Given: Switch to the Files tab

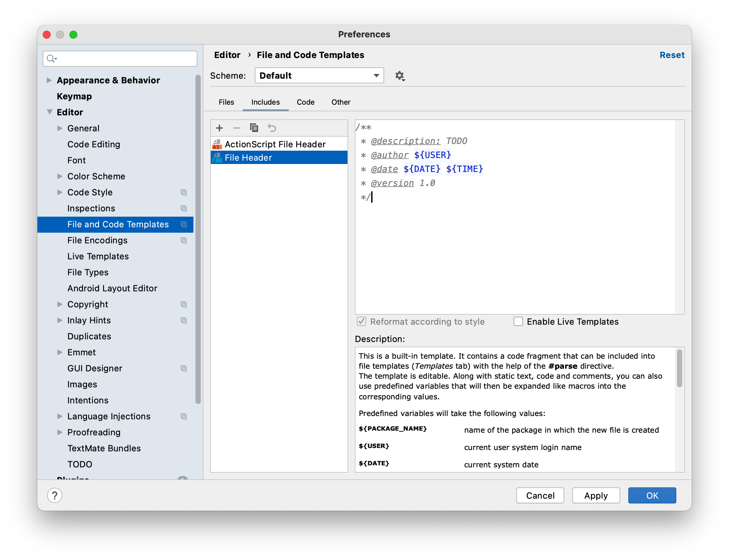Looking at the screenshot, I should click(x=226, y=102).
